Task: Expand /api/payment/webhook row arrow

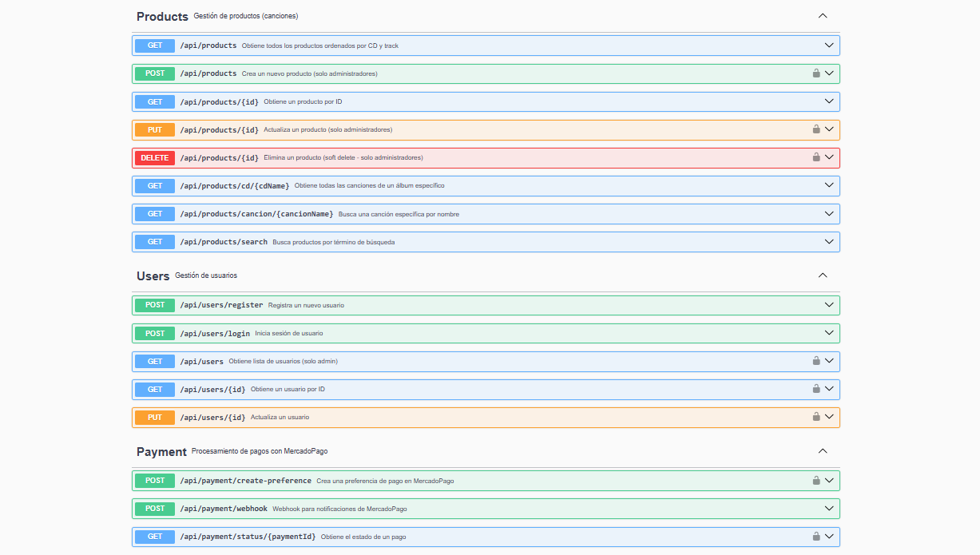Action: (829, 509)
